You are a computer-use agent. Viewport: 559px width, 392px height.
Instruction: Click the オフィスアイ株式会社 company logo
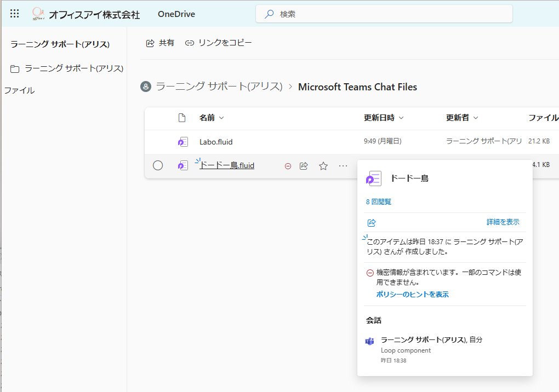click(x=86, y=14)
